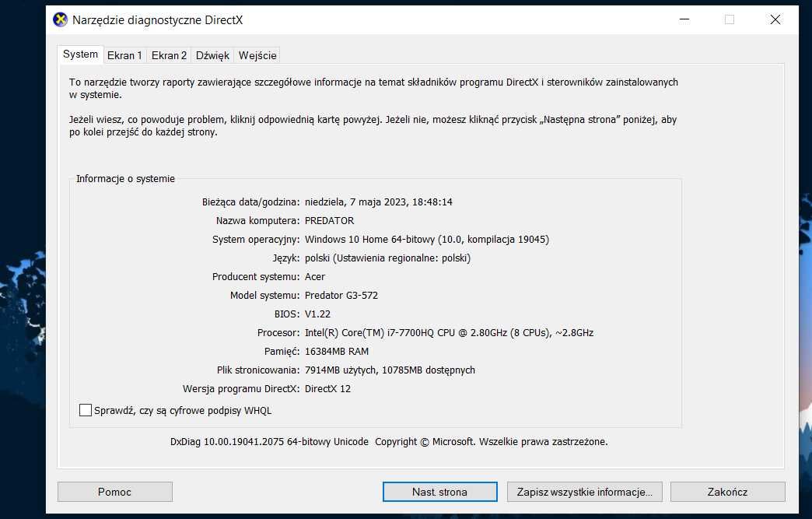The height and width of the screenshot is (519, 812).
Task: Click the BIOS value V1.22
Action: (x=317, y=314)
